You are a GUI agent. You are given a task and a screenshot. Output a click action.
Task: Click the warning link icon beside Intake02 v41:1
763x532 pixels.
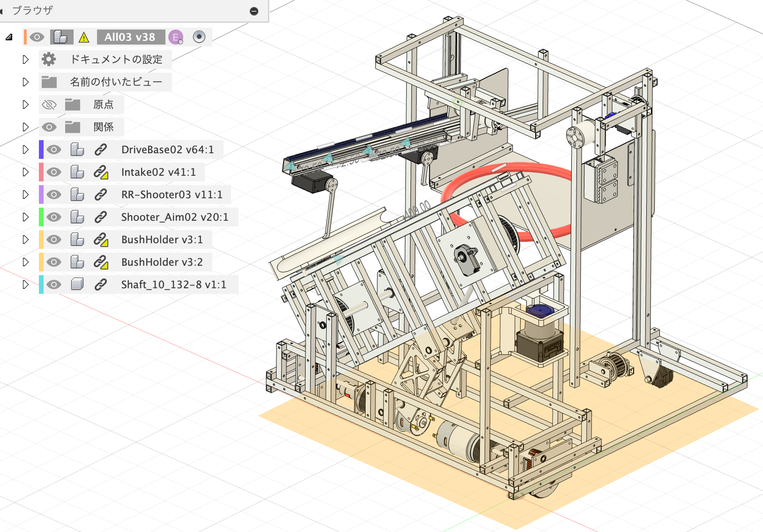click(x=101, y=172)
